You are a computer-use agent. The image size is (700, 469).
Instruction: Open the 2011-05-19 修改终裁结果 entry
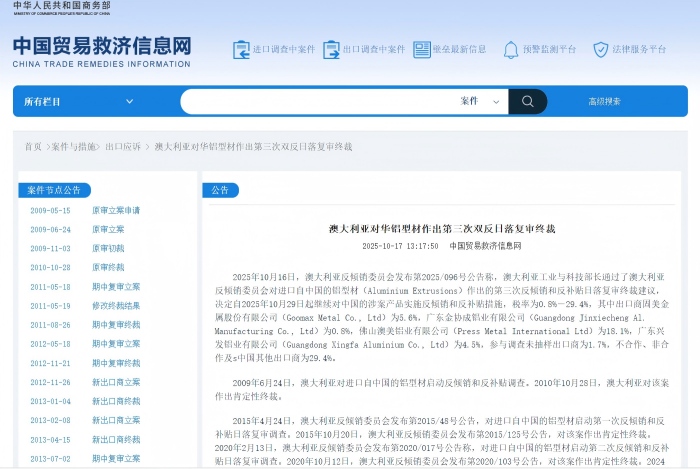tap(116, 306)
